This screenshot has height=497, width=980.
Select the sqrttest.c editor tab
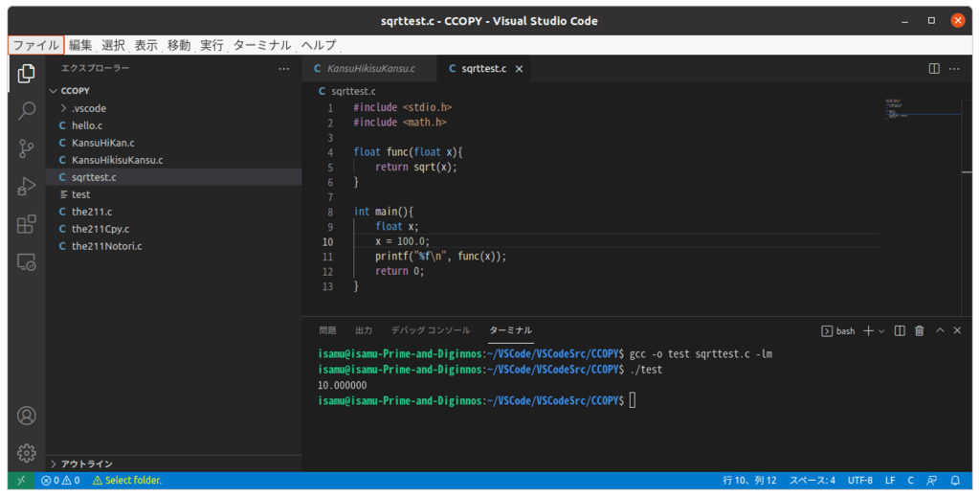coord(483,69)
